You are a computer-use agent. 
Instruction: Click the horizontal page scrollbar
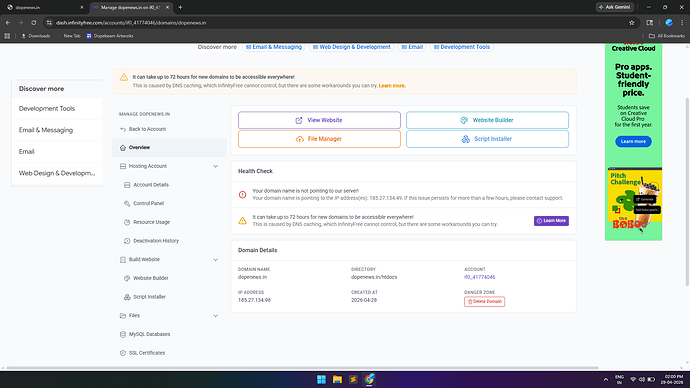tap(302, 368)
